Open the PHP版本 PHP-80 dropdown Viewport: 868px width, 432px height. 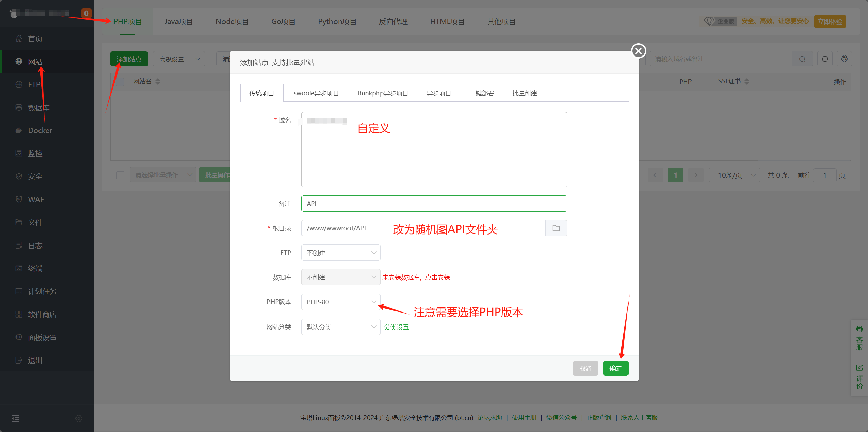click(341, 302)
